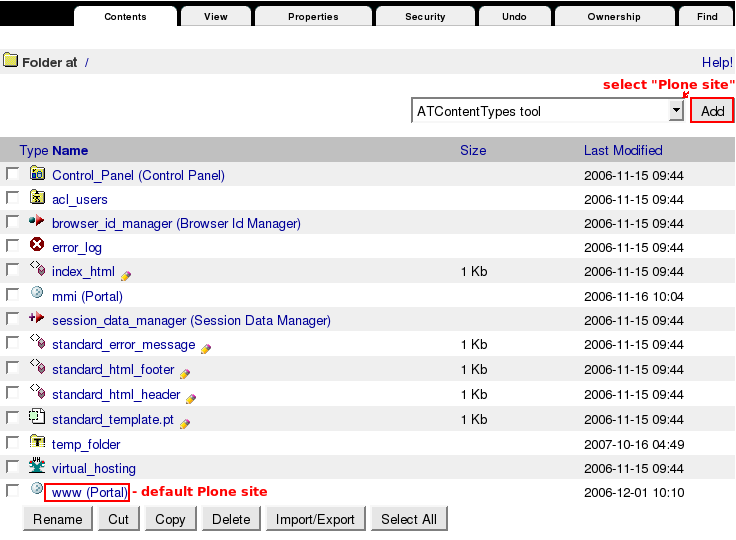Open the Properties tab
The image size is (736, 540).
point(313,17)
